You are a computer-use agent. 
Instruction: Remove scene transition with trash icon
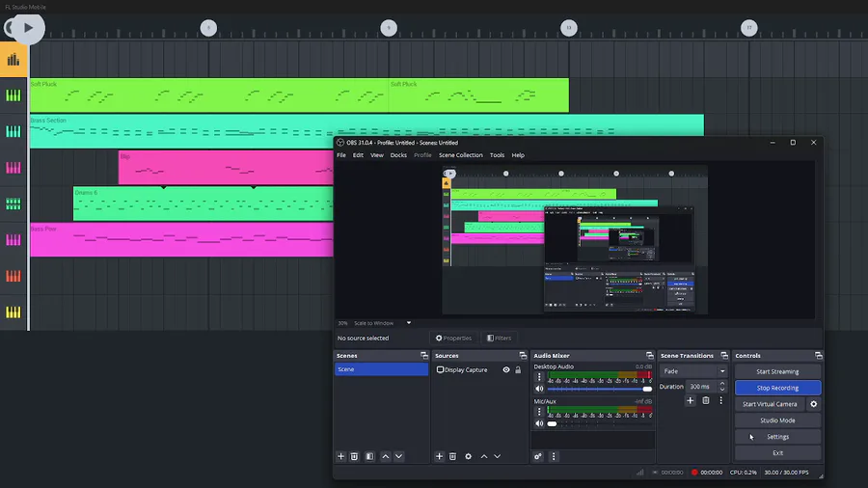click(x=706, y=400)
